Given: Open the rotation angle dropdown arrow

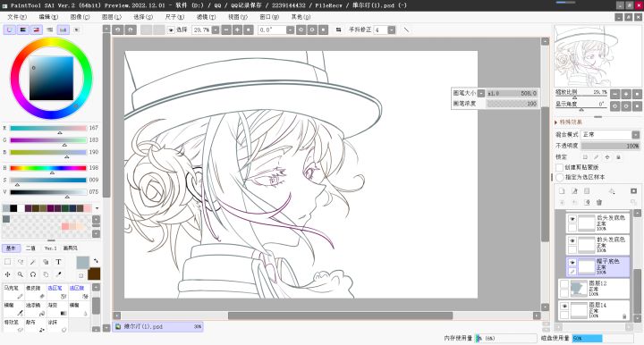Looking at the screenshot, I should 290,30.
